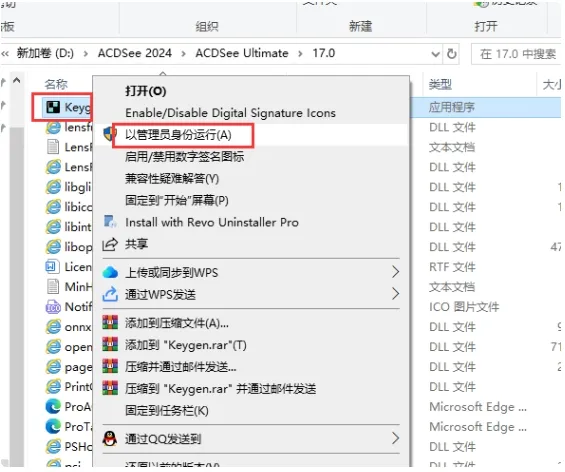Expand the 通过WPS发送 submenu arrow

395,294
